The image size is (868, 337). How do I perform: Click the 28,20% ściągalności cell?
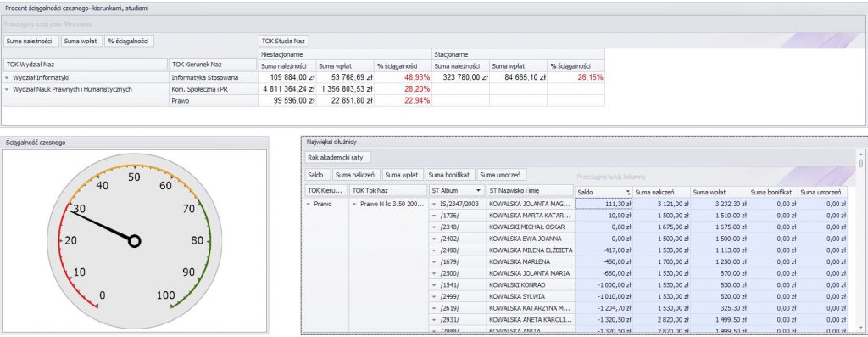[403, 89]
